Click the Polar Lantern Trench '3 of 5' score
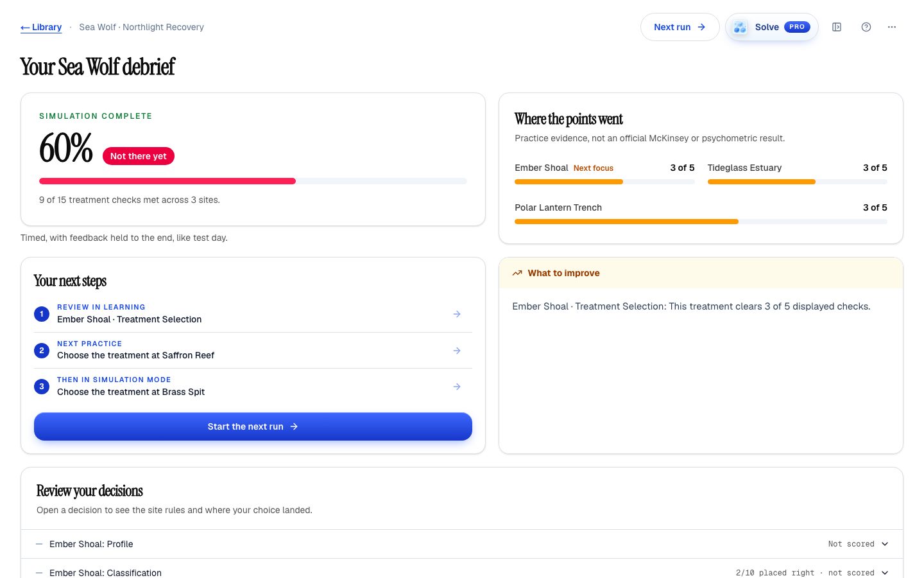924x578 pixels. click(875, 207)
